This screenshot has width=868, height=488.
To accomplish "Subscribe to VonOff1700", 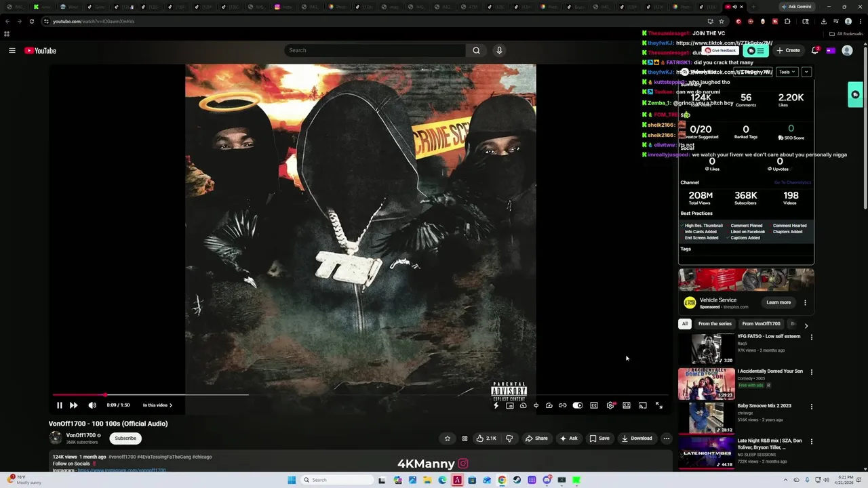I will (125, 439).
